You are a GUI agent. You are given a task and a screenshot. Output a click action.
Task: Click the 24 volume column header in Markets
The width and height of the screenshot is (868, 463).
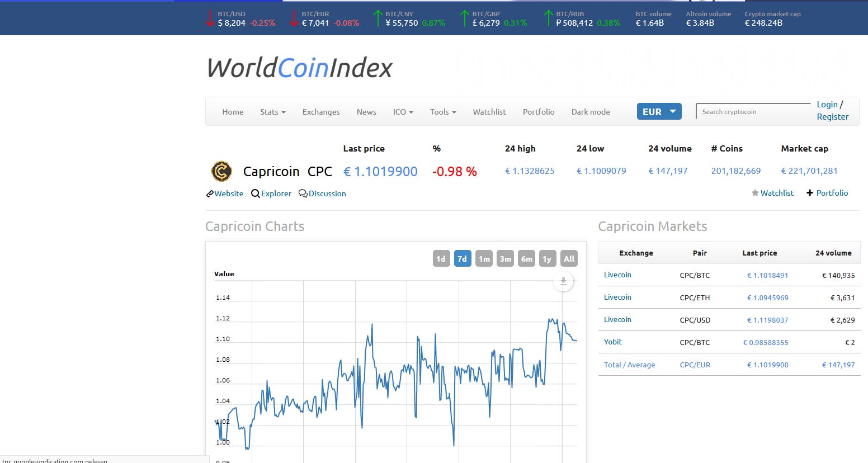pyautogui.click(x=833, y=253)
